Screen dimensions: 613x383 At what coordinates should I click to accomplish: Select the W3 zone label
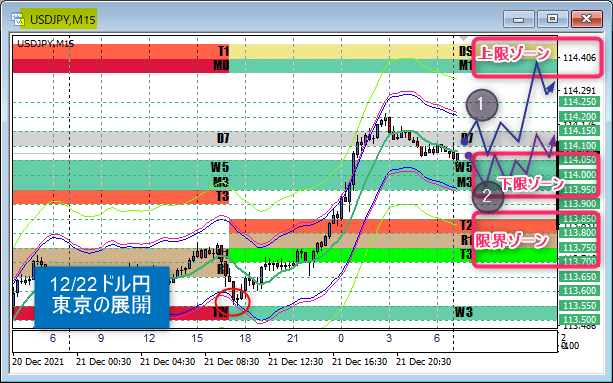(x=464, y=312)
